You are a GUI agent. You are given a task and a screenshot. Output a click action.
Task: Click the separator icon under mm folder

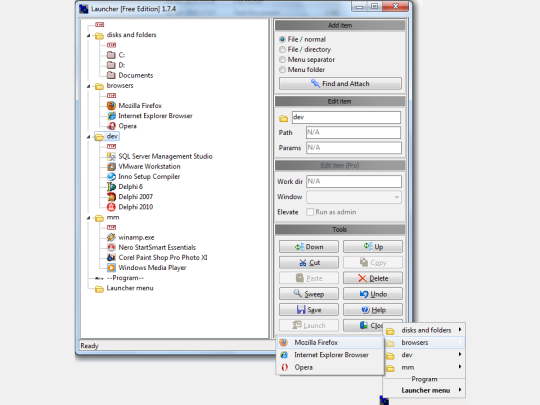coord(111,227)
